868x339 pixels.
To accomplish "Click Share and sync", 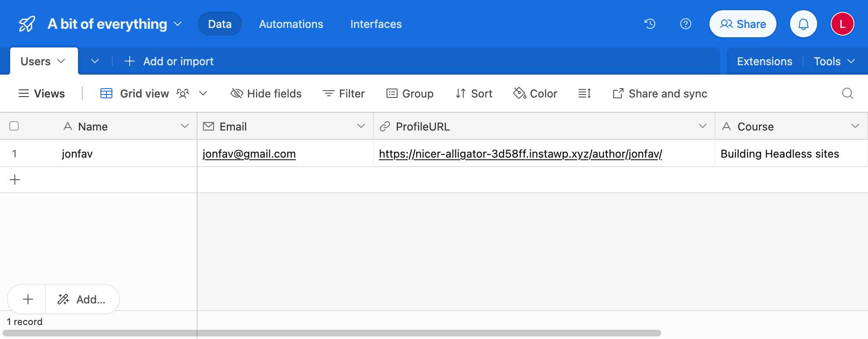I will [660, 93].
